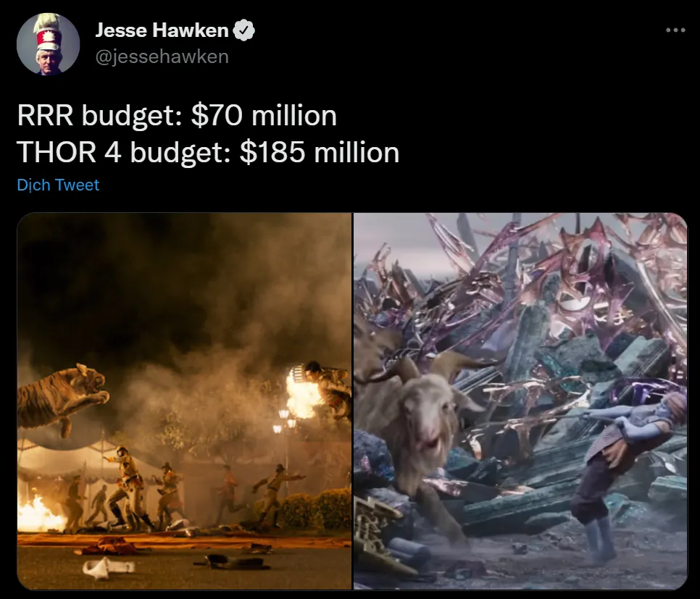
Task: Click the ground fire explosion in RRR image
Action: pyautogui.click(x=39, y=514)
